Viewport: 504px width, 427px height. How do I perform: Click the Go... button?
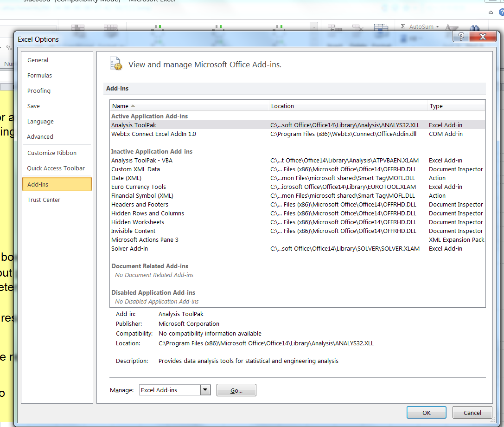click(236, 390)
